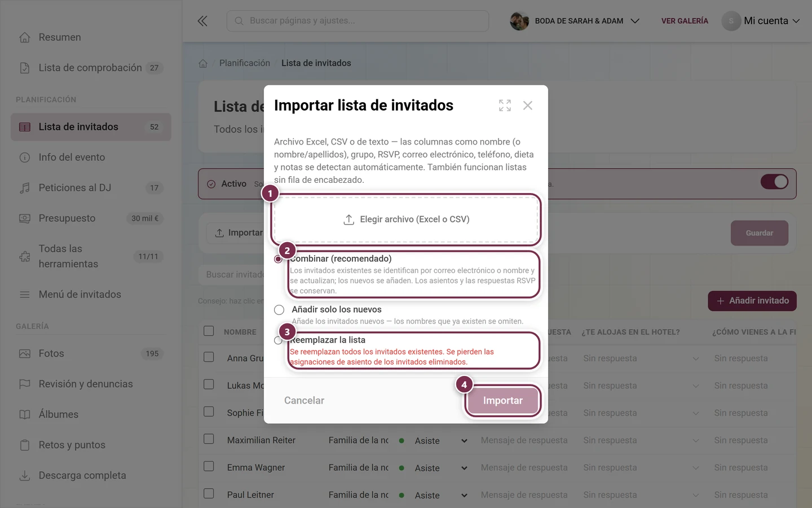Open Lista de invitados in sidebar
812x508 pixels.
point(91,127)
